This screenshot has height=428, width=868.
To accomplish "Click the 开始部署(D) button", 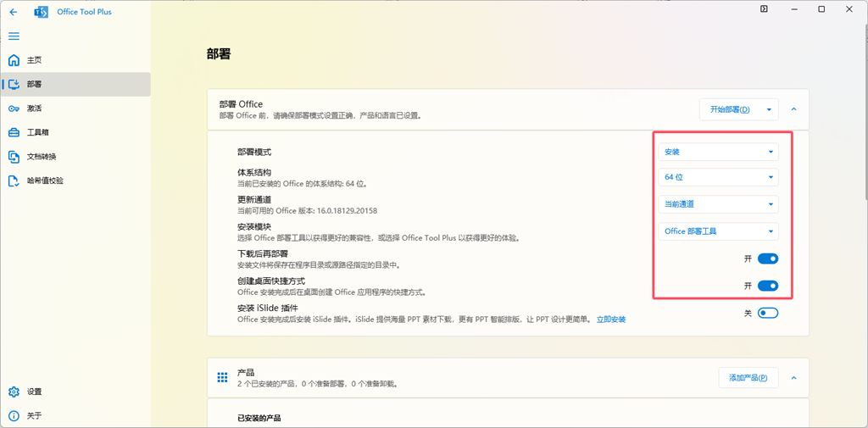I will 730,109.
